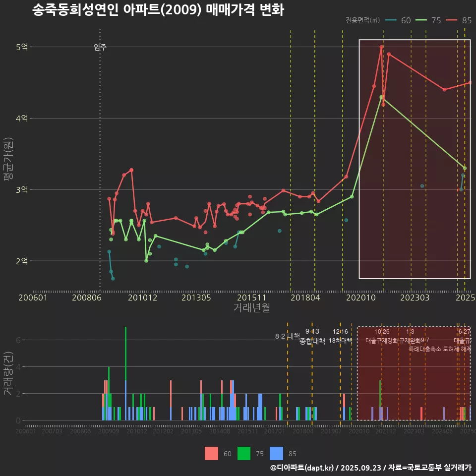Click the 2억 y-axis label
476x476 pixels.
pos(22,261)
